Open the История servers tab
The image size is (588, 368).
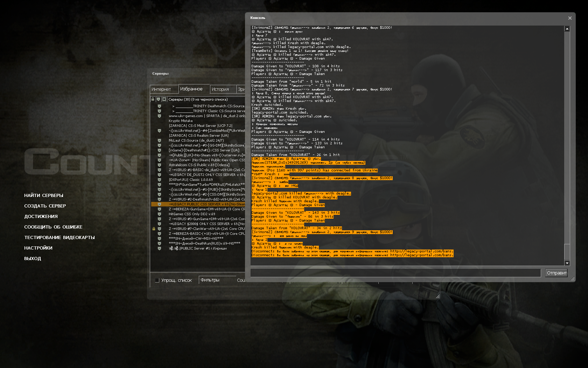(223, 89)
